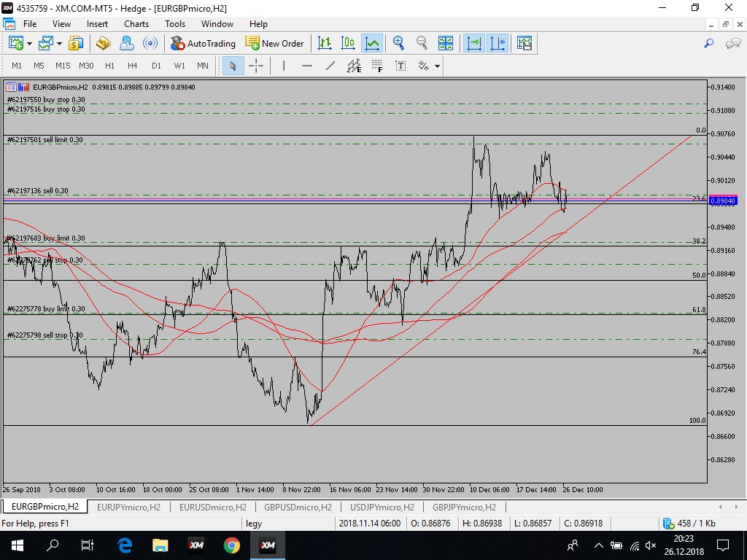Image resolution: width=747 pixels, height=560 pixels.
Task: Open Google Chrome from the taskbar
Action: click(232, 545)
